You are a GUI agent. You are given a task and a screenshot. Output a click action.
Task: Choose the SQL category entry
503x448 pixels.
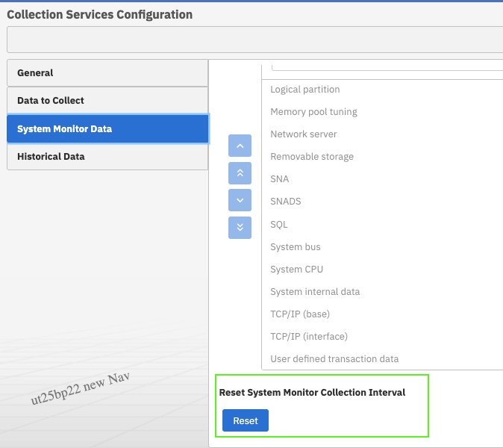(x=279, y=224)
